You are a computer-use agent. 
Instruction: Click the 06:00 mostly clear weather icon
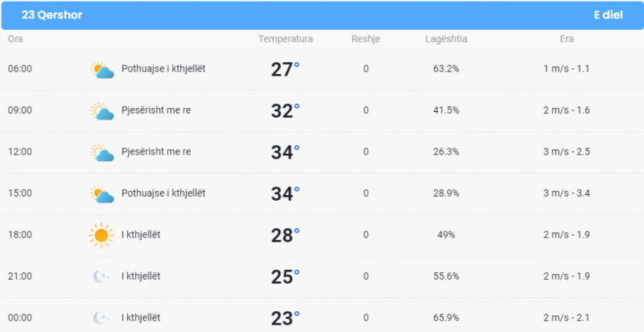coord(102,69)
